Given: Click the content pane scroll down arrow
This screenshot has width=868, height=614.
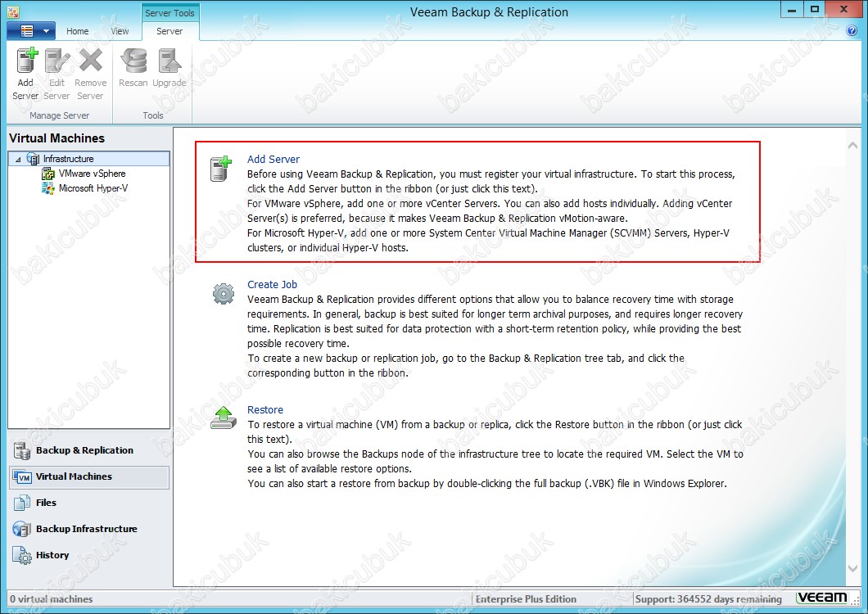Looking at the screenshot, I should click(x=852, y=569).
